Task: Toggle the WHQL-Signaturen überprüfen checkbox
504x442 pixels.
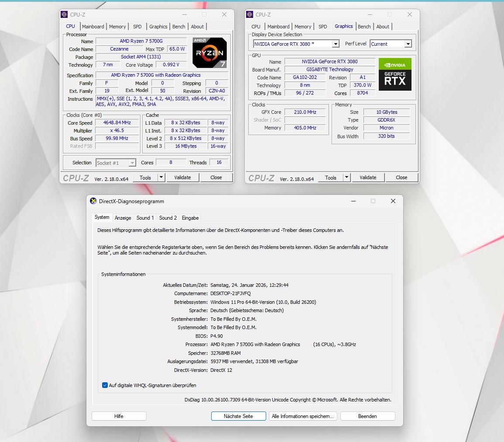Action: (105, 385)
